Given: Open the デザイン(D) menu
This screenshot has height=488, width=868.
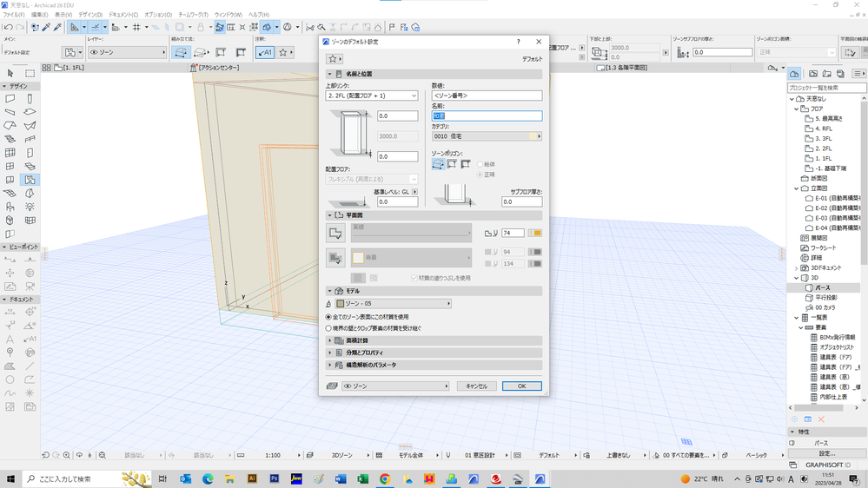Looking at the screenshot, I should (90, 15).
